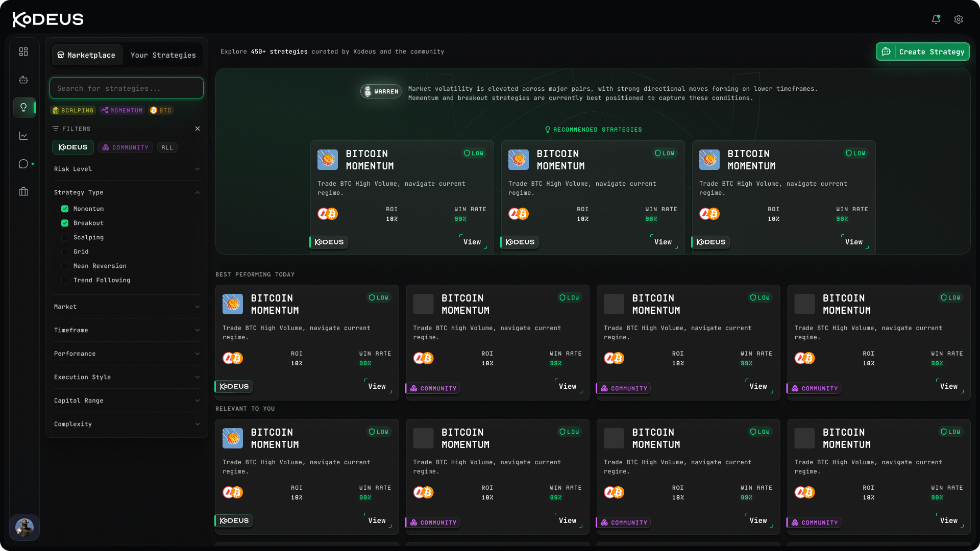Screen dimensions: 980x551
Task: Select the Kodeus source filter toggle
Action: [73, 147]
